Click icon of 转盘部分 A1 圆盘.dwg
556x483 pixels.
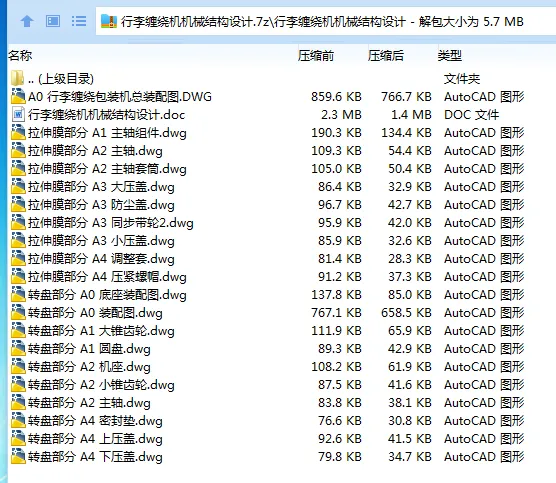tap(18, 349)
